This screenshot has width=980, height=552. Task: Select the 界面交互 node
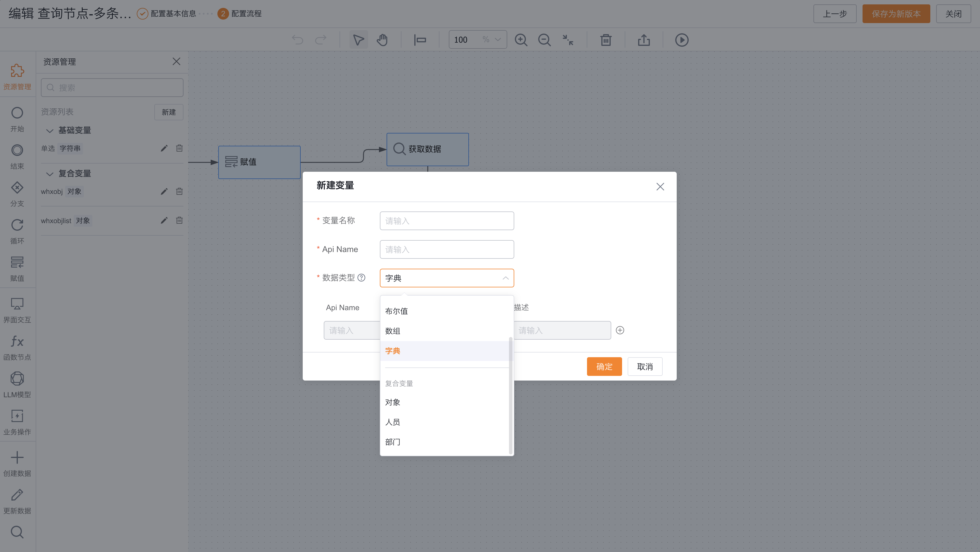pyautogui.click(x=17, y=310)
